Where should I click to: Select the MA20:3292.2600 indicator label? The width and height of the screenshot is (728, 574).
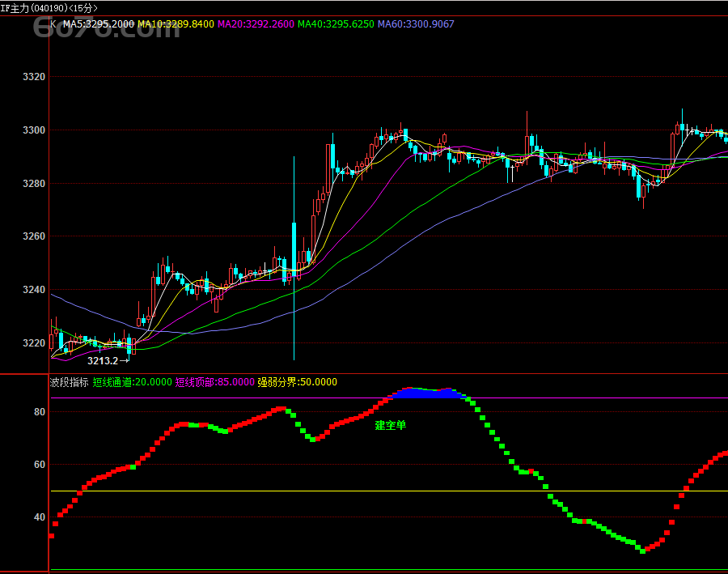click(256, 24)
